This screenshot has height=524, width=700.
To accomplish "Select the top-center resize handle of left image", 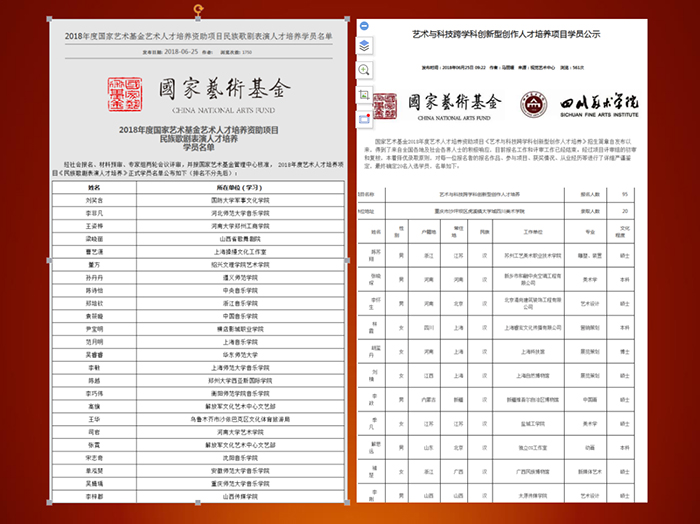I will point(198,21).
